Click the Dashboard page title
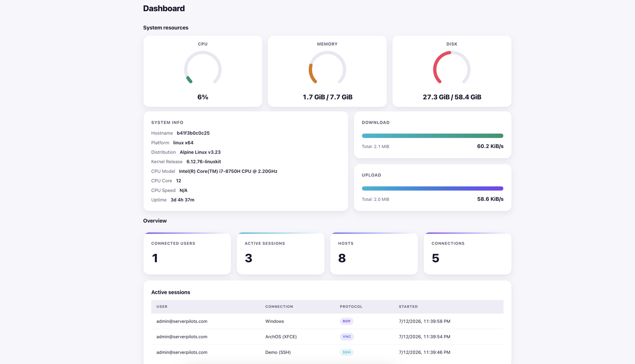 point(164,8)
